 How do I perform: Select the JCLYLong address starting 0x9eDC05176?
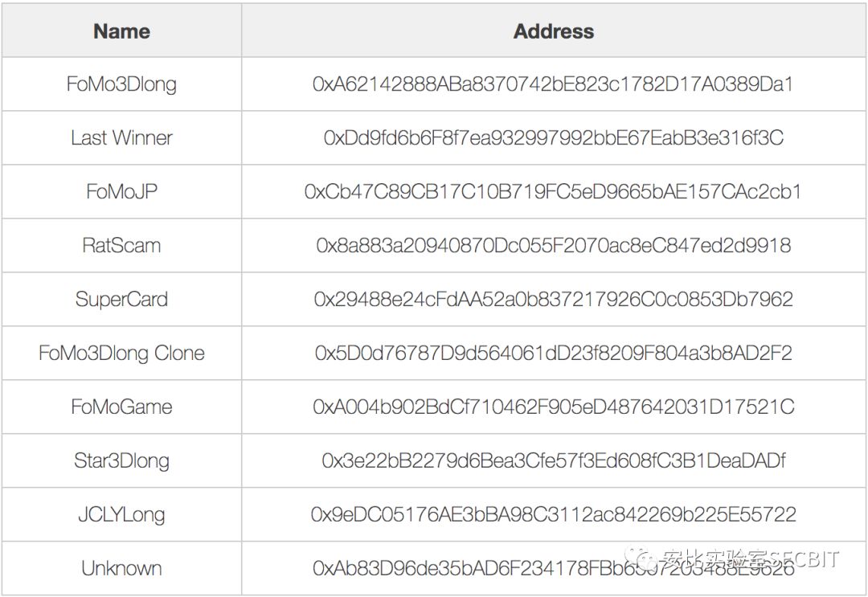(x=554, y=514)
